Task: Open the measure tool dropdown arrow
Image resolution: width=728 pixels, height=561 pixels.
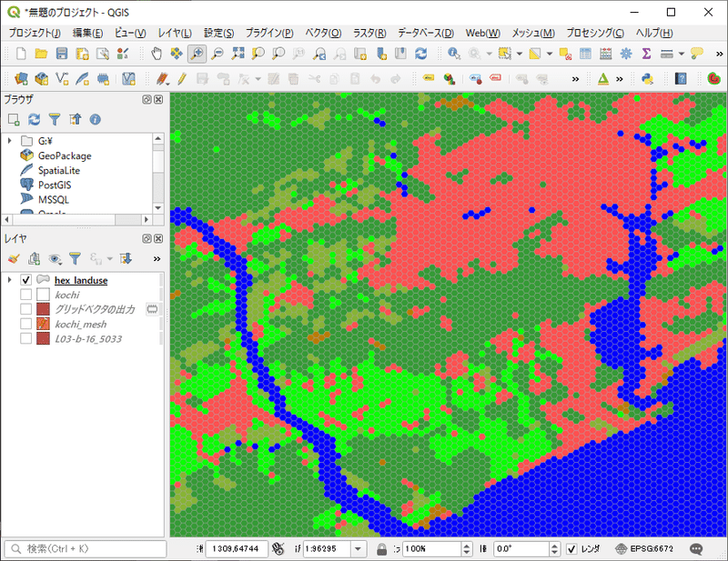Action: tap(681, 54)
